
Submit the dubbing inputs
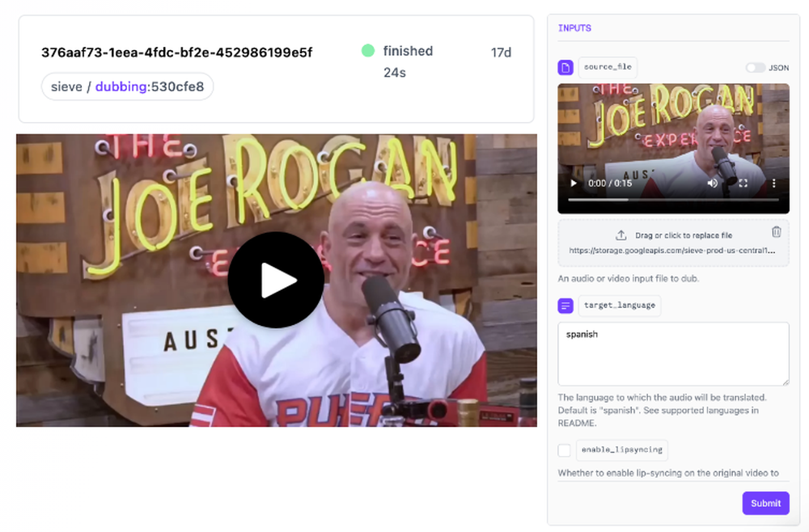click(x=765, y=503)
